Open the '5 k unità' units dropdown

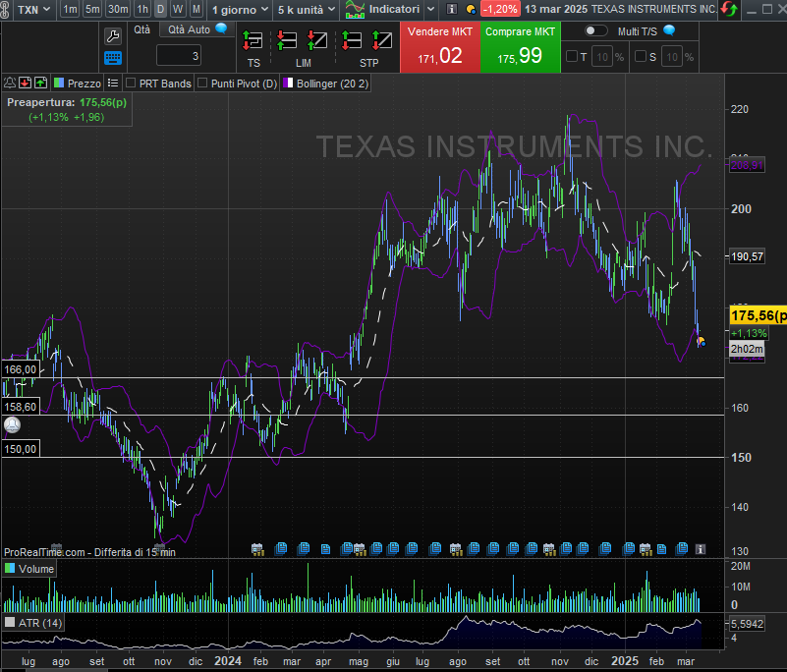(x=306, y=10)
